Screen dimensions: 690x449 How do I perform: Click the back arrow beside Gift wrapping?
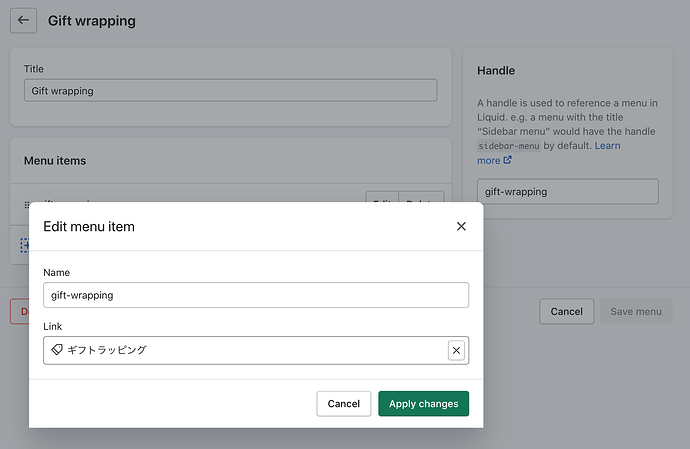pos(24,20)
